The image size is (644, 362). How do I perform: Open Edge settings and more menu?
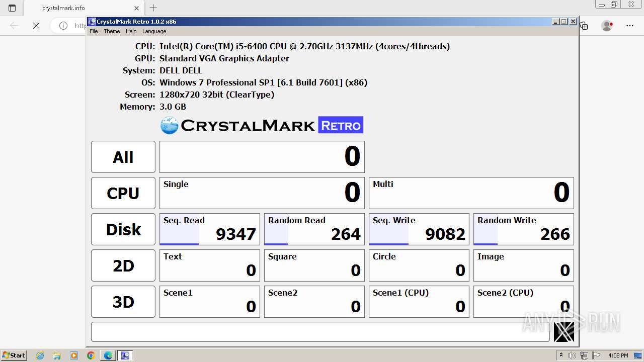click(629, 26)
